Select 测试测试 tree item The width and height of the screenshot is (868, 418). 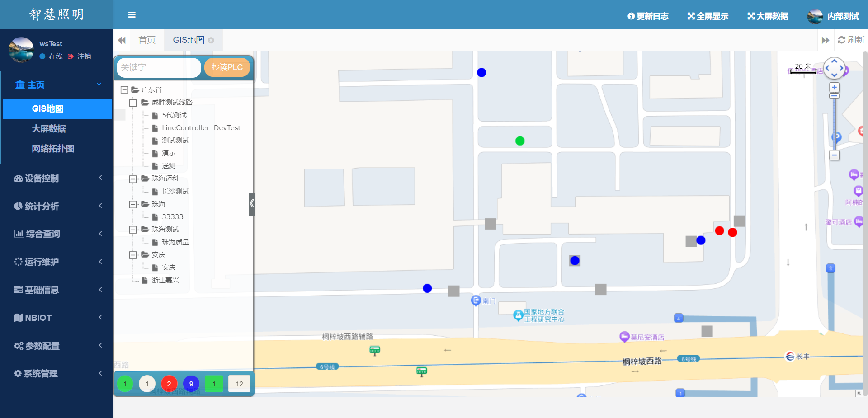click(x=175, y=141)
